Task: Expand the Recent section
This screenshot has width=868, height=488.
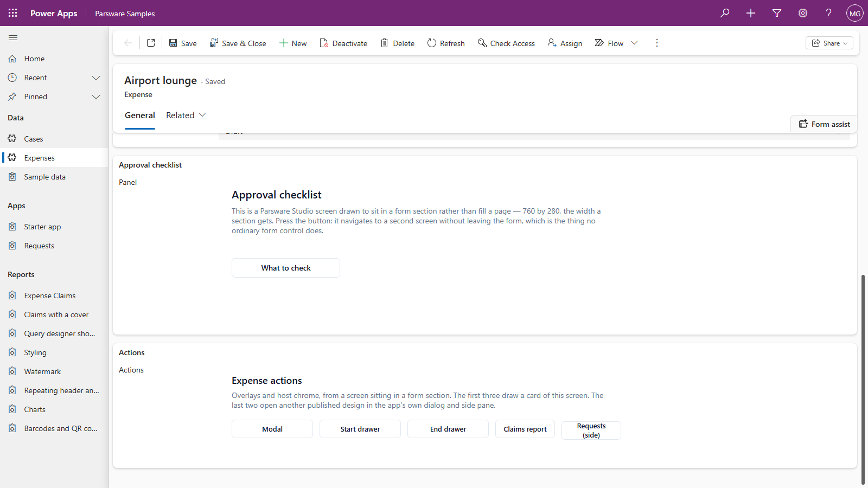Action: point(96,78)
